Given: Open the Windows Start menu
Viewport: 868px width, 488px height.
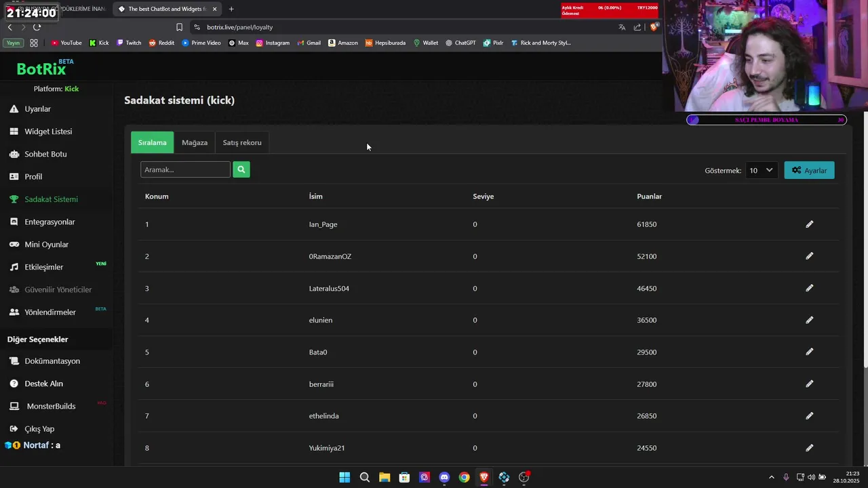Looking at the screenshot, I should 344,477.
